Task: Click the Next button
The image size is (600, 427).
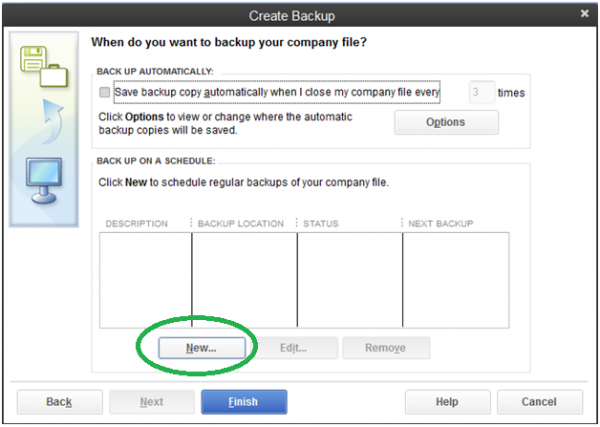Action: pos(151,402)
